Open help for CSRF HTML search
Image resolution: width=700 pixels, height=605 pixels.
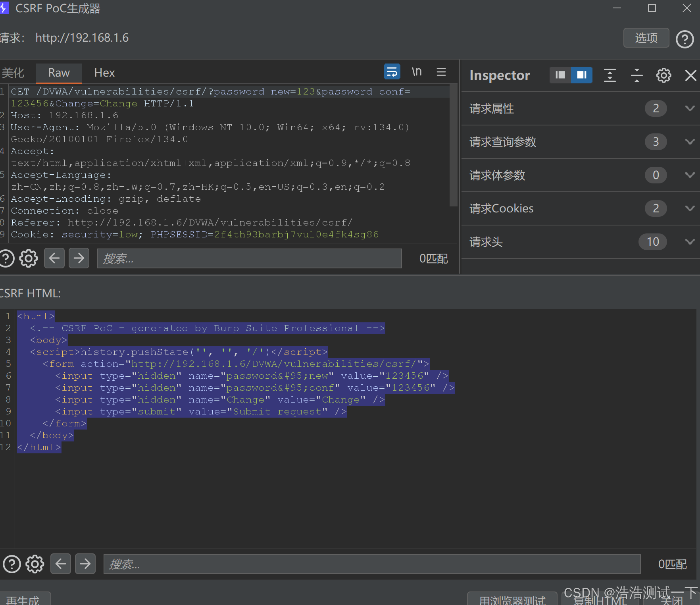[x=12, y=564]
